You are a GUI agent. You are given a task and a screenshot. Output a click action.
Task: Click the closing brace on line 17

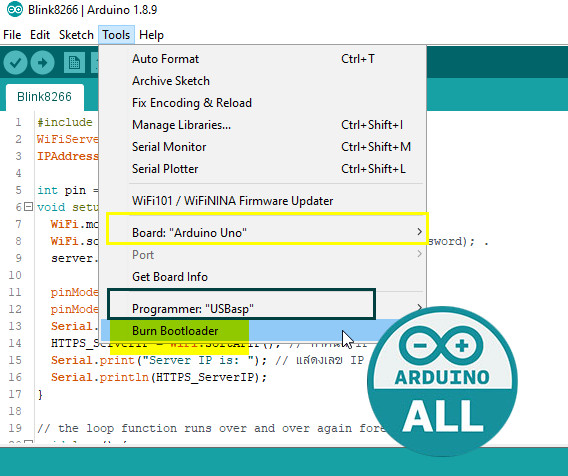[x=40, y=394]
